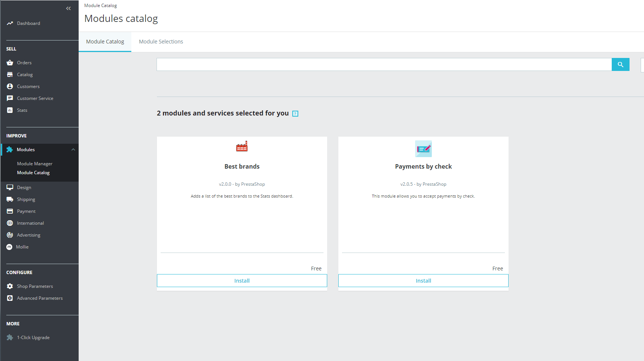Install the Best brands module

[x=242, y=281]
